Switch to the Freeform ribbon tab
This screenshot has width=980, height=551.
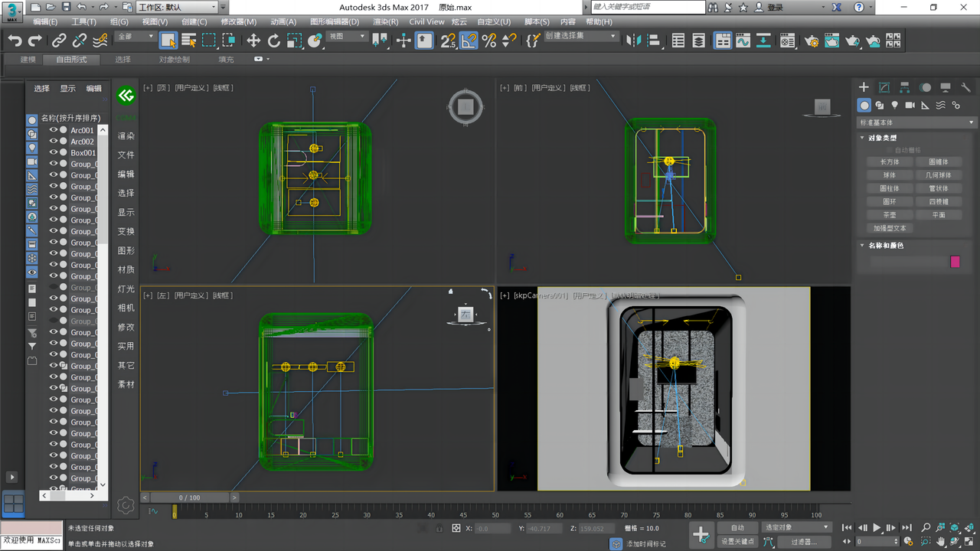click(x=71, y=60)
